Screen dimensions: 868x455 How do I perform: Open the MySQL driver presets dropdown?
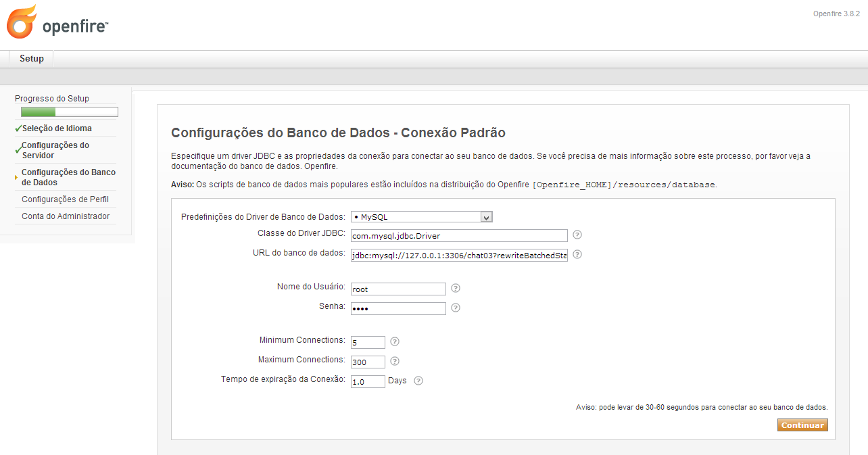tap(422, 217)
